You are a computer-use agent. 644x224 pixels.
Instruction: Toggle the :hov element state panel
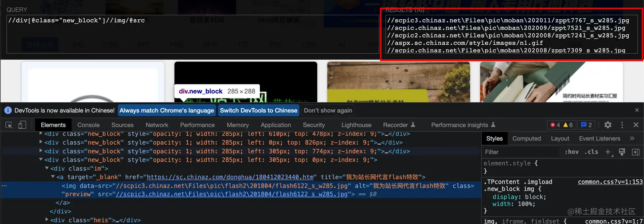pyautogui.click(x=572, y=152)
